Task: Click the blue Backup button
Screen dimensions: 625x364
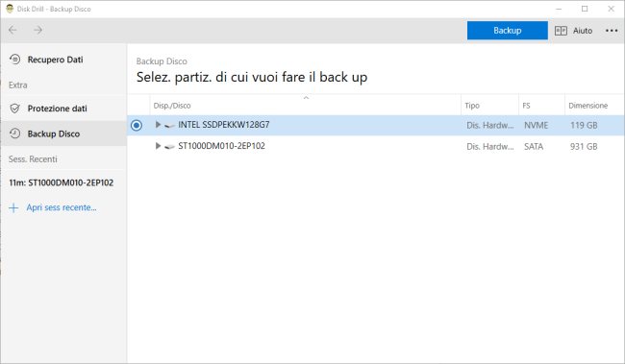Action: 507,31
